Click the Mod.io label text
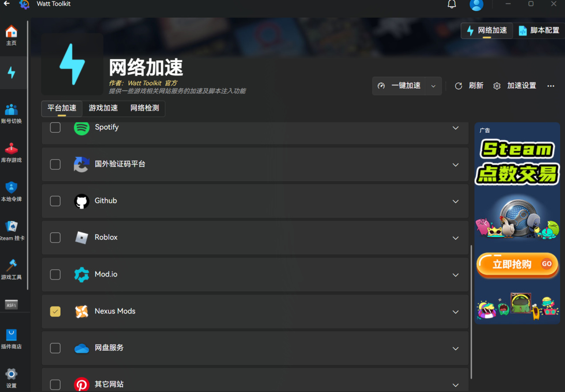The image size is (565, 392). tap(106, 274)
